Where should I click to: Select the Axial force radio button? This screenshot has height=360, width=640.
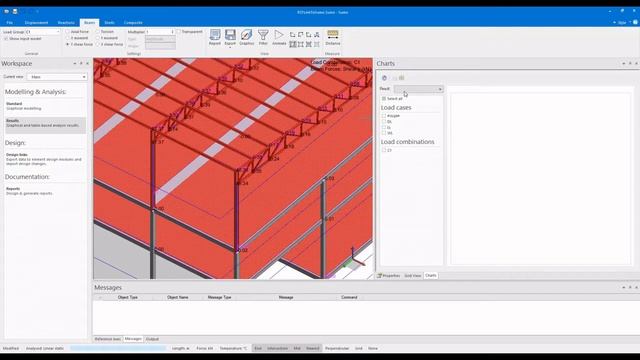tap(68, 31)
